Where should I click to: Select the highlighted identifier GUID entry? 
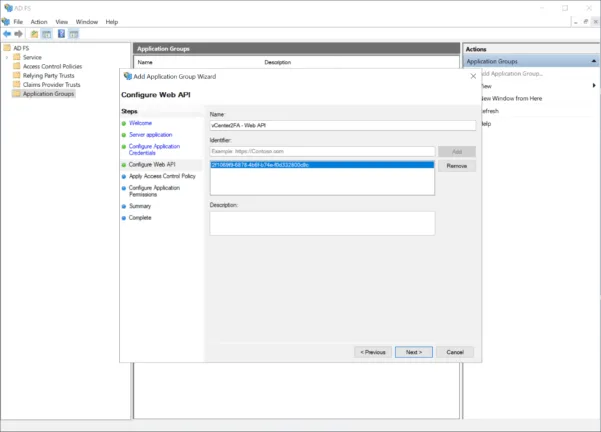point(322,165)
